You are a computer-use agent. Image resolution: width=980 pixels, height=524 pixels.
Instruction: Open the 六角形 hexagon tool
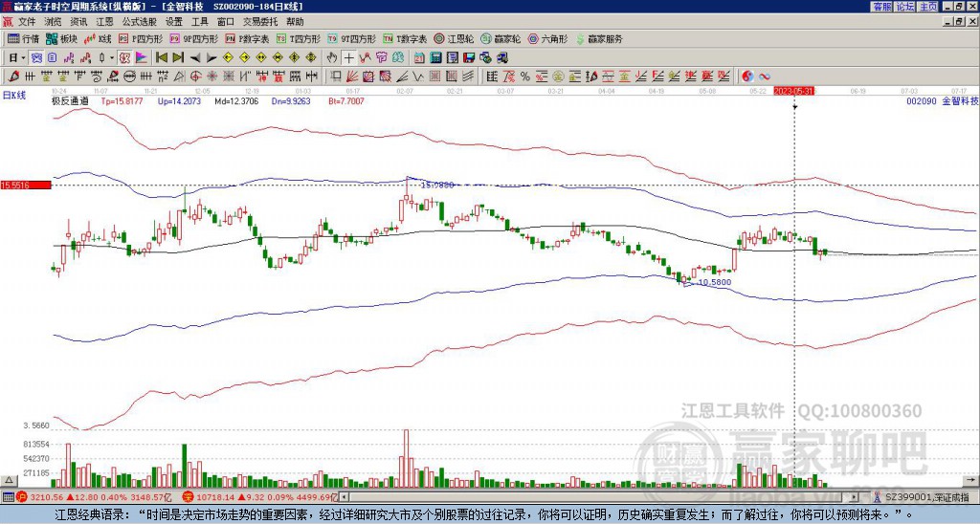[x=548, y=38]
